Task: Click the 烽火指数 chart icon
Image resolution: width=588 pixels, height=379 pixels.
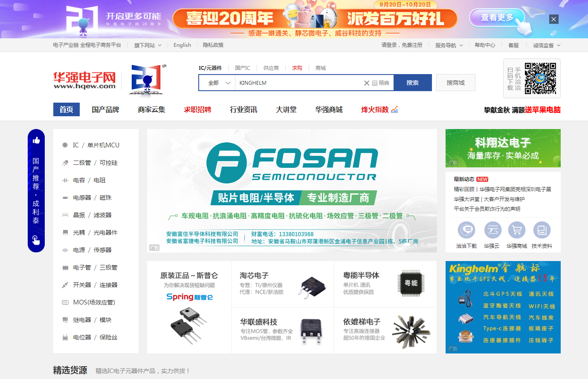Action: pos(394,109)
